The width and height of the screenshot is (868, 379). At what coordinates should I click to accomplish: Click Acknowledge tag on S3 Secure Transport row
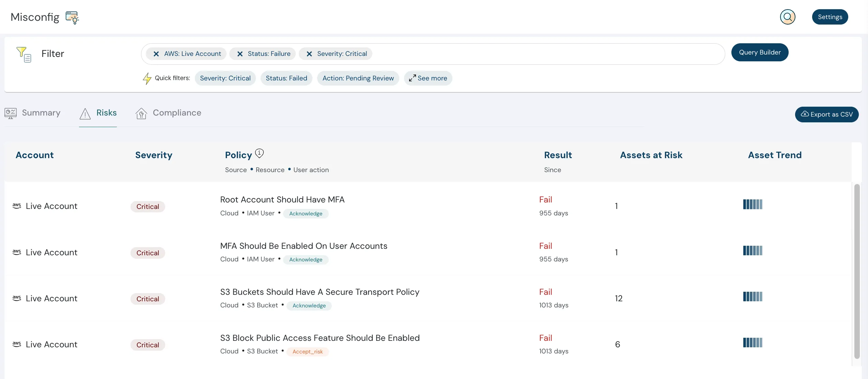click(309, 306)
